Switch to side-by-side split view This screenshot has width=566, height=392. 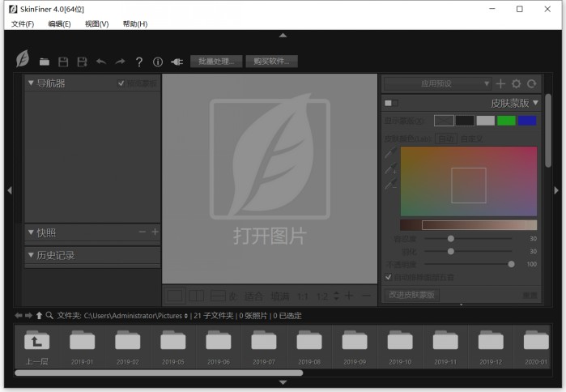(x=197, y=296)
